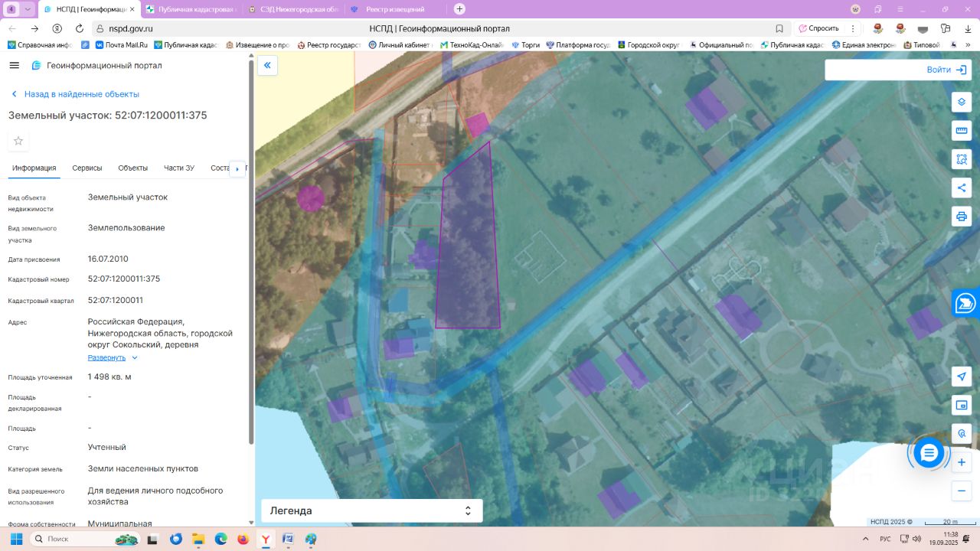This screenshot has width=980, height=551.
Task: Expand the Легенда panel
Action: tap(372, 510)
